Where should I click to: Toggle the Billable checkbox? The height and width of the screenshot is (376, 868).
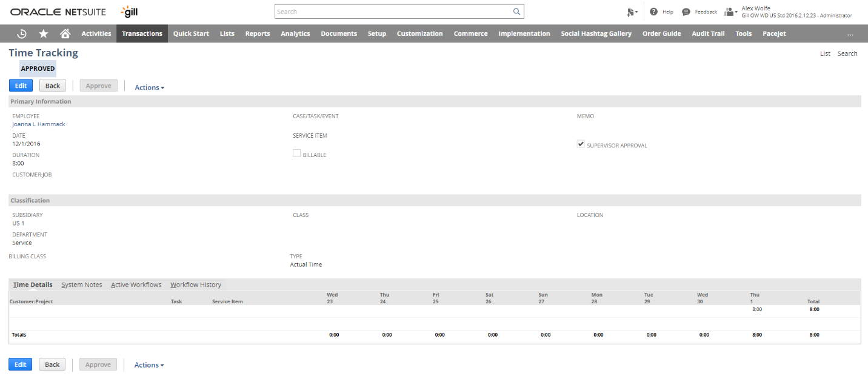pyautogui.click(x=296, y=154)
